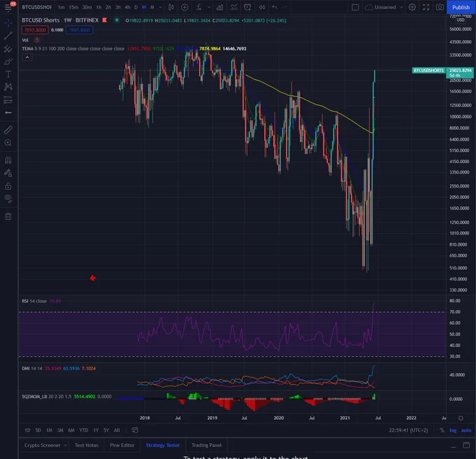Toggle lock all drawing tools
Image resolution: width=476 pixels, height=459 pixels.
pyautogui.click(x=8, y=186)
